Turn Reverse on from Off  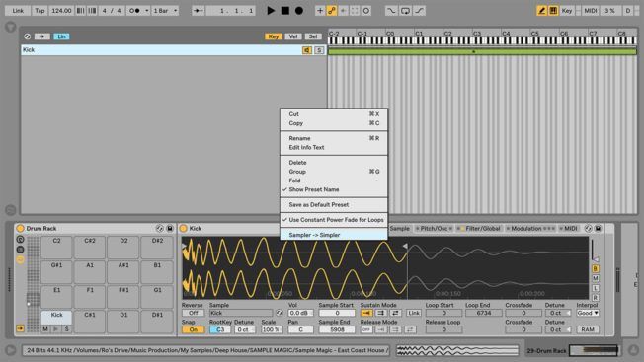pos(193,313)
